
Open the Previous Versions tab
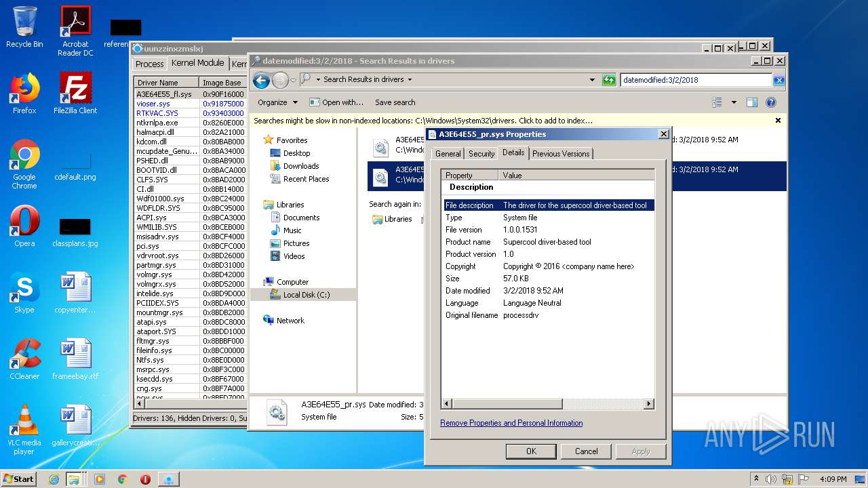tap(561, 154)
